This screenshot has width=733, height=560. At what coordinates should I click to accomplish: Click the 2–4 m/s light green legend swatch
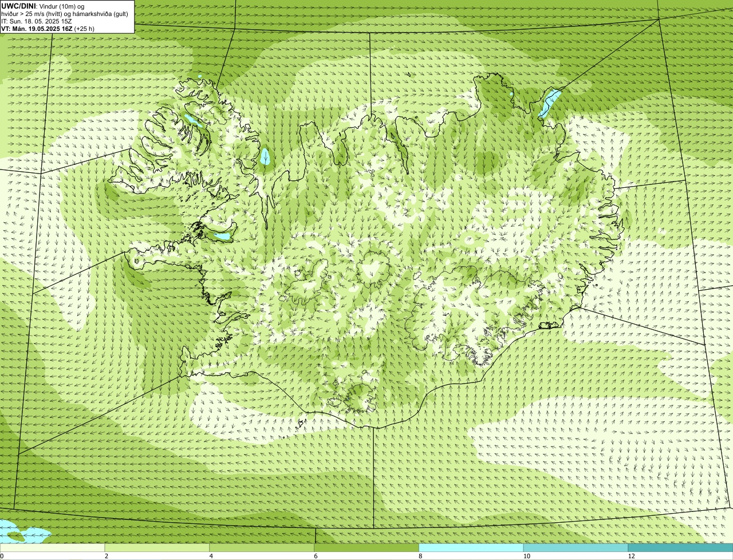tap(157, 548)
